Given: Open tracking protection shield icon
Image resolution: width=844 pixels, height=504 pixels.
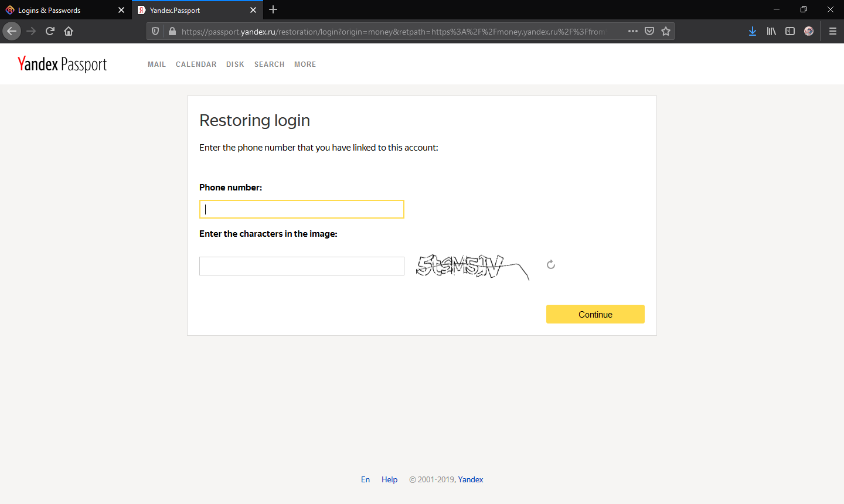Looking at the screenshot, I should coord(155,31).
